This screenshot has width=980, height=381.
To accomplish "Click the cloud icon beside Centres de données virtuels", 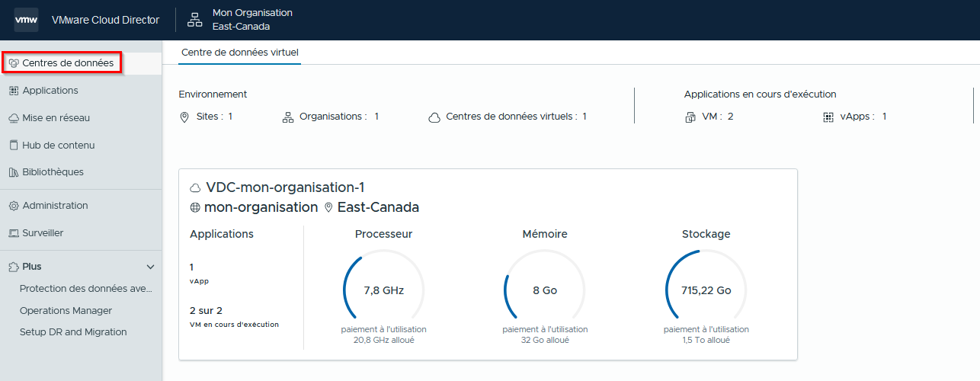I will (434, 117).
